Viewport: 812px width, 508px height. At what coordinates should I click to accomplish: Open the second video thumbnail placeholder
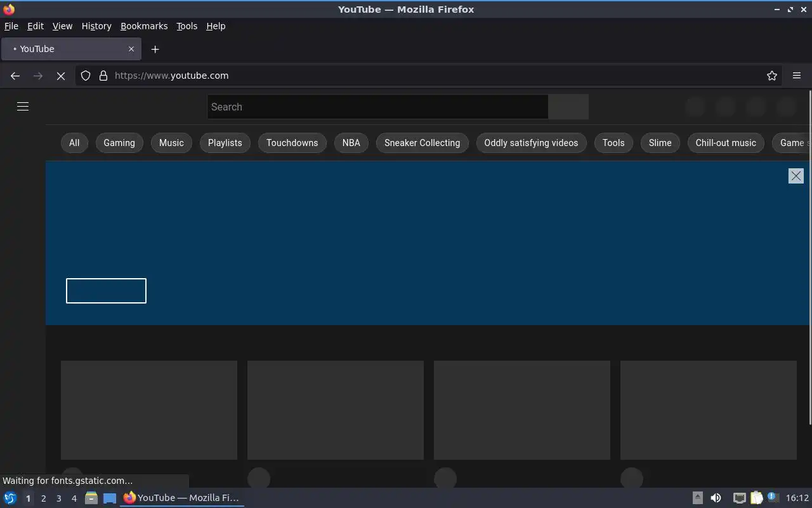[x=336, y=410]
